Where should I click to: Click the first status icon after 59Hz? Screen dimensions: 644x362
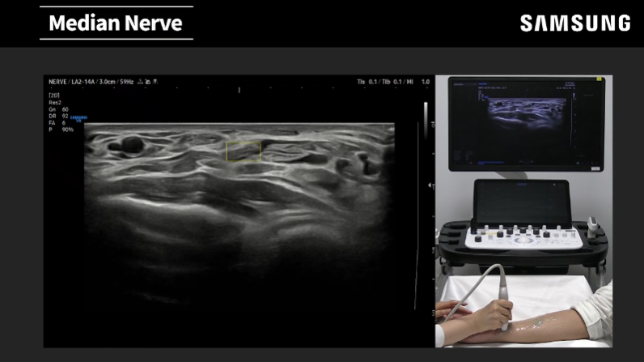[140, 82]
